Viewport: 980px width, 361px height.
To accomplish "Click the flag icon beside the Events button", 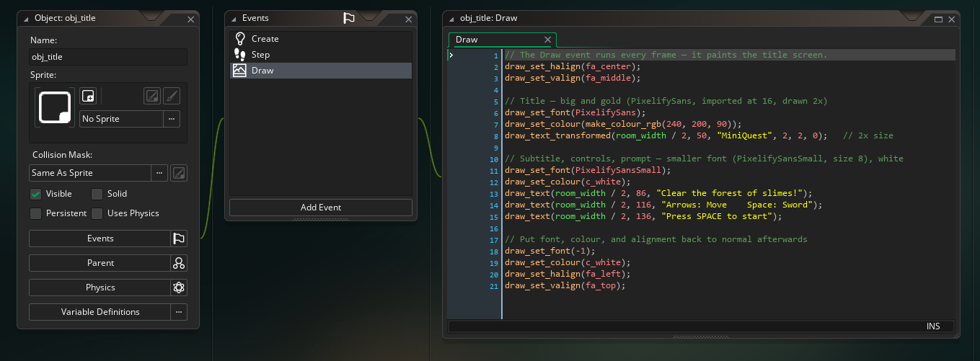I will tap(179, 239).
